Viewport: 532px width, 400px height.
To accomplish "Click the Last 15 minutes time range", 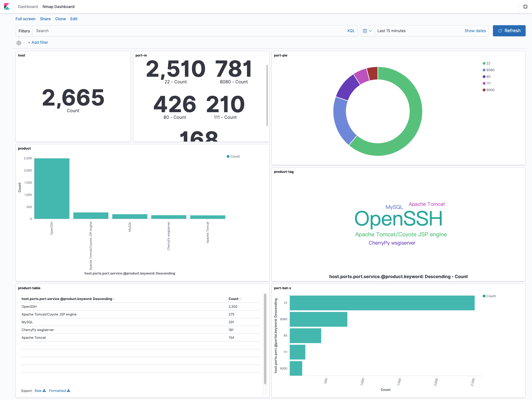I will [x=391, y=31].
